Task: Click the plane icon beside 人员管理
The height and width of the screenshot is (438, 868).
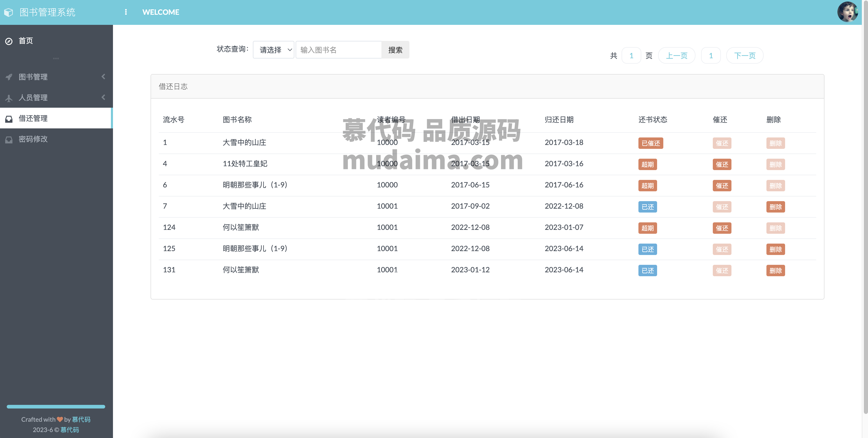Action: pyautogui.click(x=9, y=98)
